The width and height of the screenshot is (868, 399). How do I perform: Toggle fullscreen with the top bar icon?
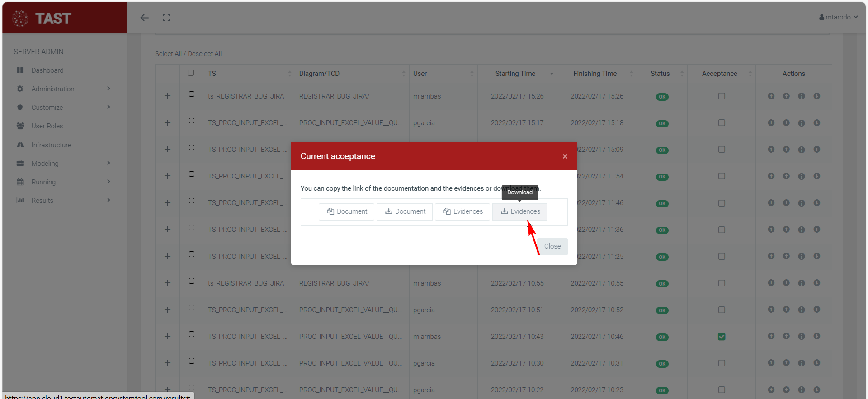point(166,18)
